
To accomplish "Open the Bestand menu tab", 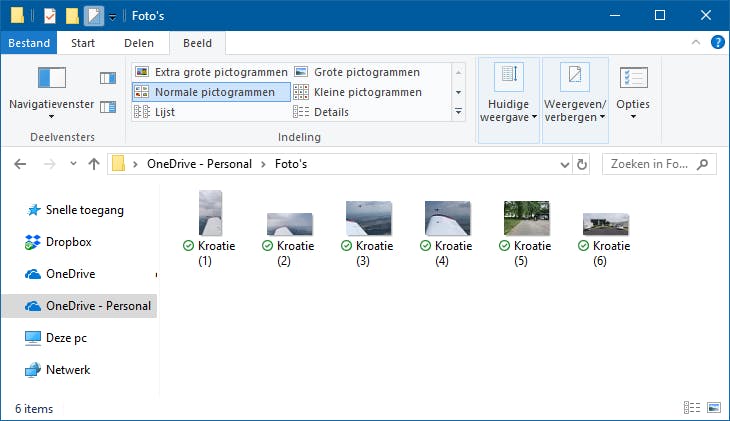I will pos(28,43).
